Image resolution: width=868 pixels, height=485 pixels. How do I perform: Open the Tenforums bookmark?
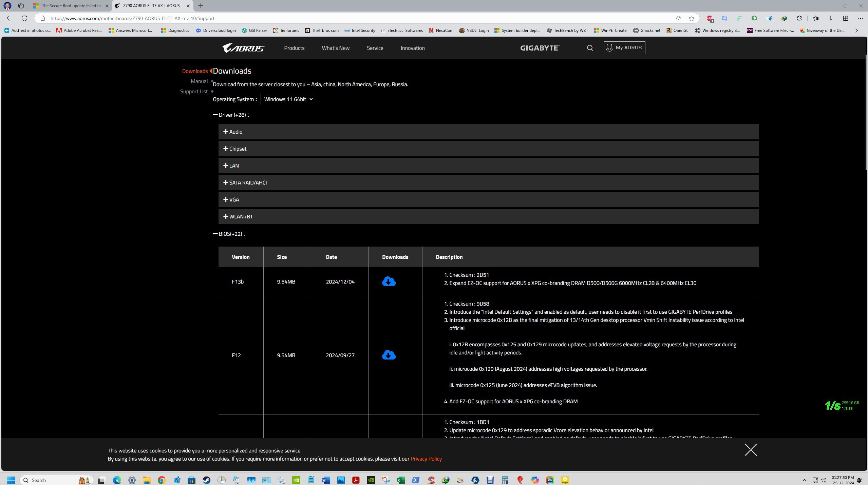(x=286, y=31)
